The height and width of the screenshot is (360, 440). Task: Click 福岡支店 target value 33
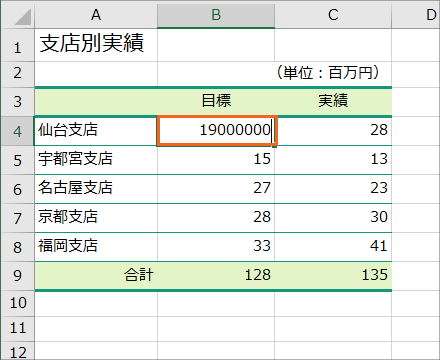click(216, 247)
